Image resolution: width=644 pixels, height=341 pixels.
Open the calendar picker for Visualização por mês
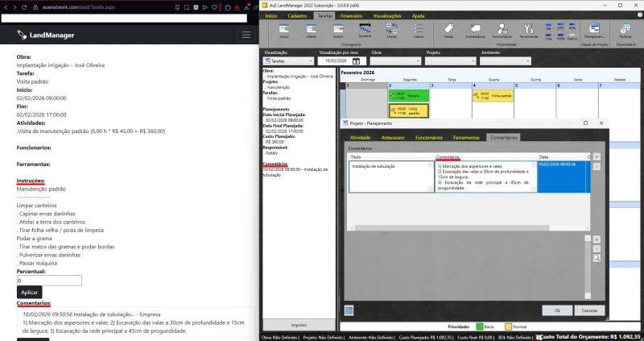pyautogui.click(x=356, y=60)
